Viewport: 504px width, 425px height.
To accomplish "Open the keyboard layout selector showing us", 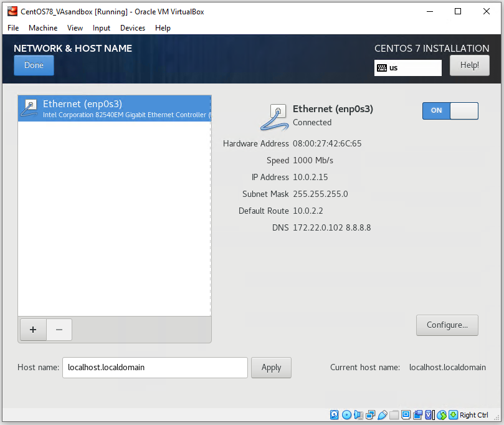I will coord(407,68).
